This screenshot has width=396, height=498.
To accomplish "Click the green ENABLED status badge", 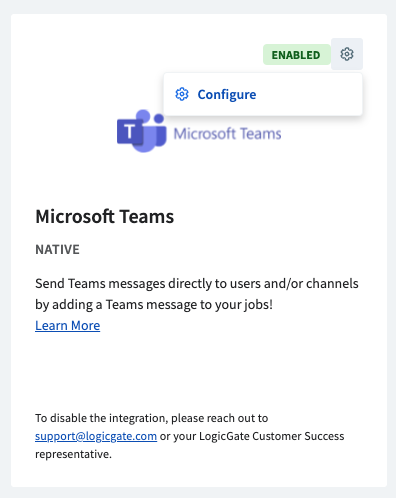I will click(x=297, y=55).
